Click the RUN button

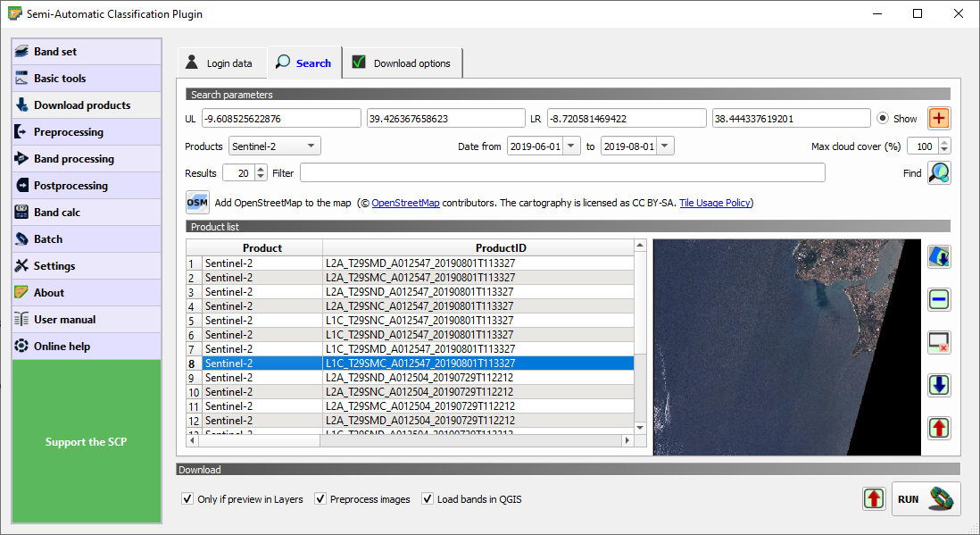tap(925, 498)
